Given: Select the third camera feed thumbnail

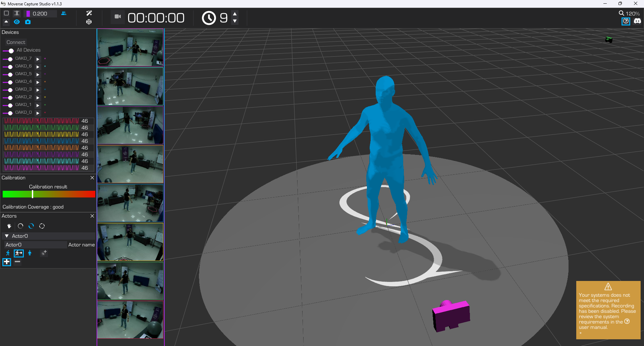Looking at the screenshot, I should click(x=130, y=125).
